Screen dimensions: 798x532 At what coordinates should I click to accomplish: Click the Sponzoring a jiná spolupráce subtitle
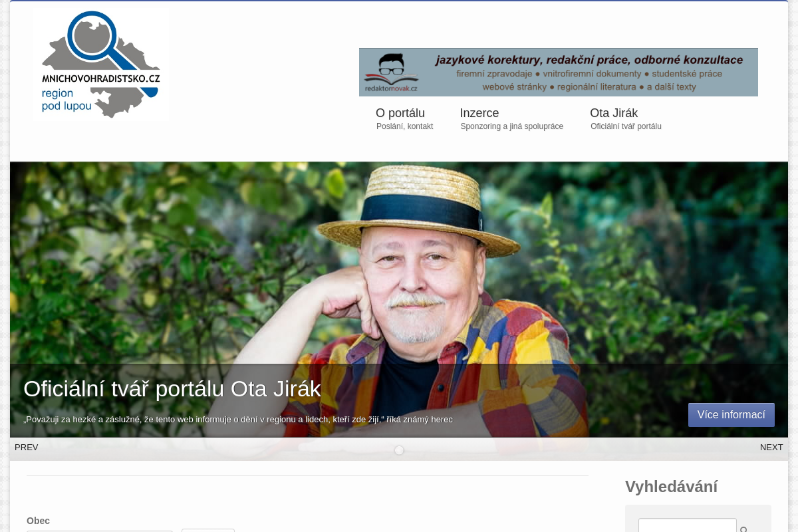[x=512, y=126]
